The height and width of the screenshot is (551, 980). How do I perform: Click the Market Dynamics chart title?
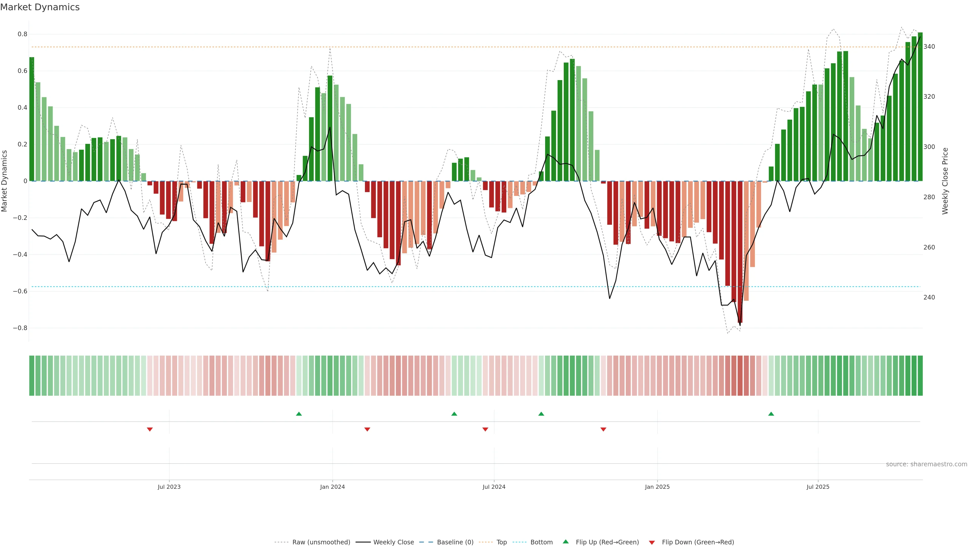[x=40, y=7]
